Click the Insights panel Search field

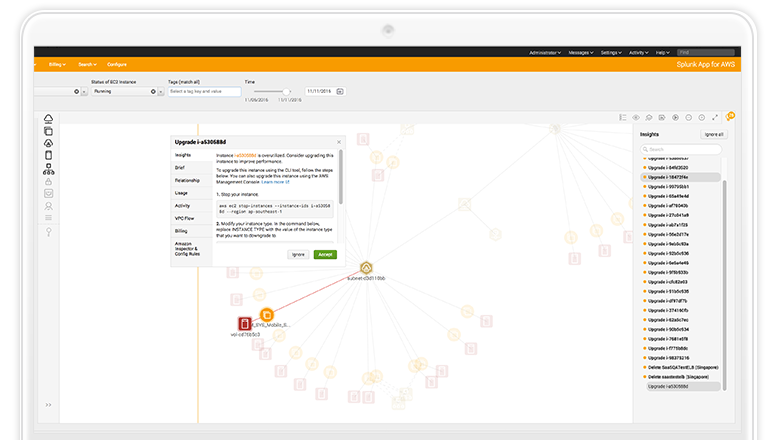[681, 149]
